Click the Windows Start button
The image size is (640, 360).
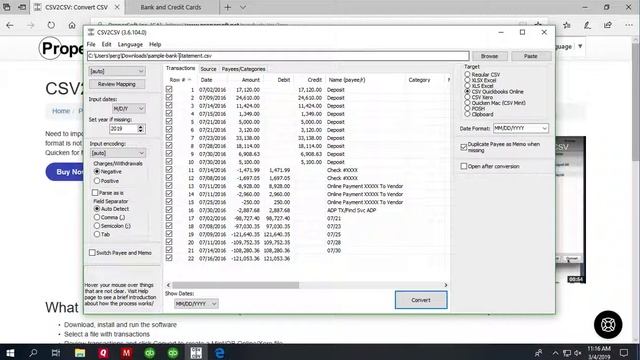tap(10, 353)
